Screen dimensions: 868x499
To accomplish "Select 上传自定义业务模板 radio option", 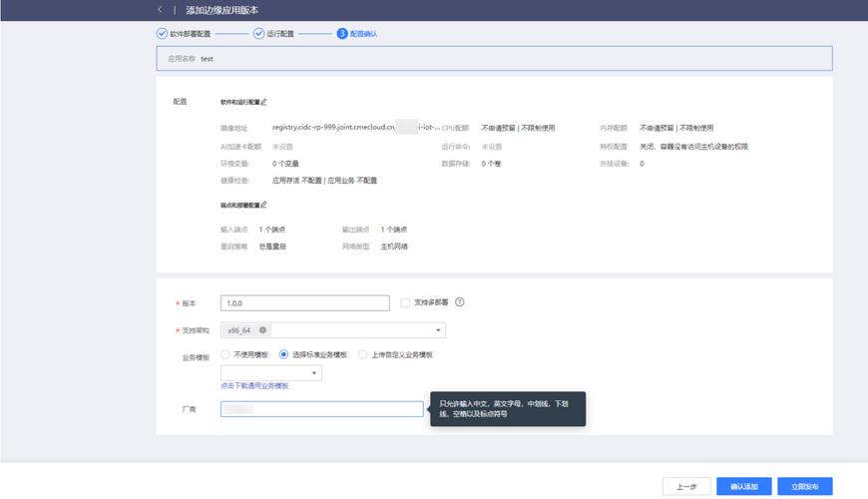I will (362, 354).
